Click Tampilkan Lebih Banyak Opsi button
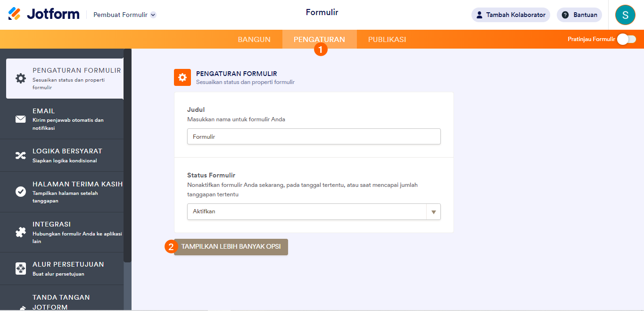The width and height of the screenshot is (644, 311). click(x=231, y=247)
